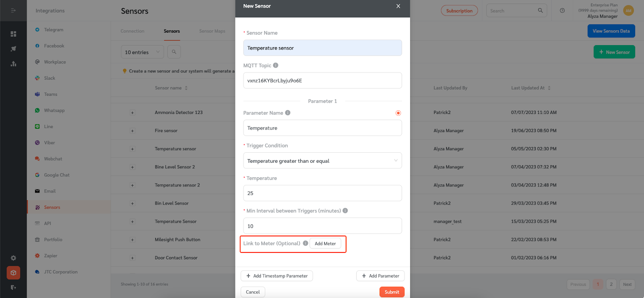Viewport: 644px width, 298px height.
Task: Expand the Milesight Push Button row
Action: [132, 240]
